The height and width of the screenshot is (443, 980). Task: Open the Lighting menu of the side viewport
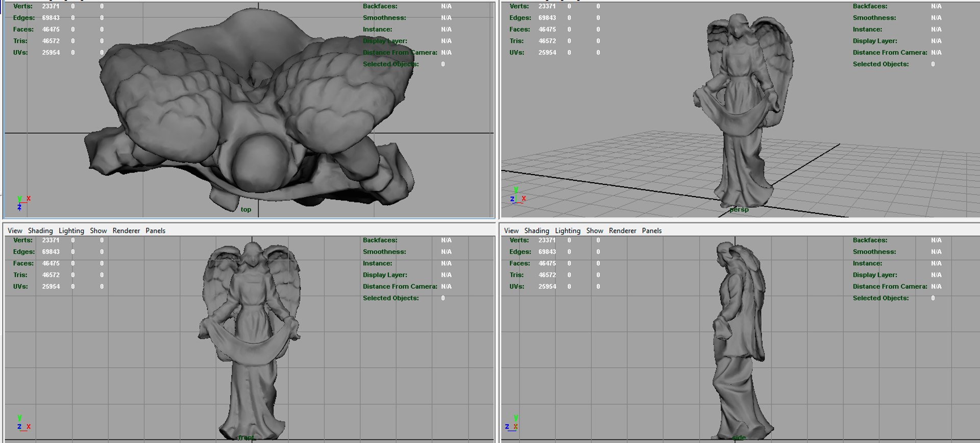coord(568,231)
